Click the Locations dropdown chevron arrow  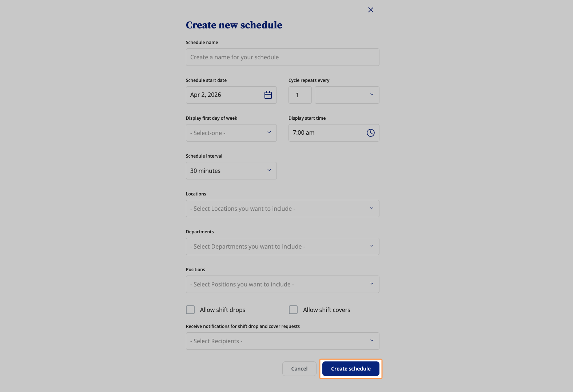pyautogui.click(x=372, y=208)
